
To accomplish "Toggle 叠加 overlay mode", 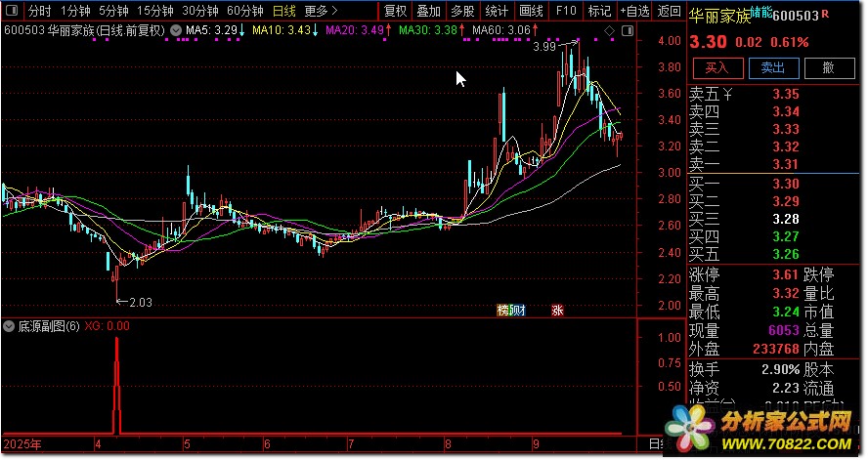I will coord(428,12).
